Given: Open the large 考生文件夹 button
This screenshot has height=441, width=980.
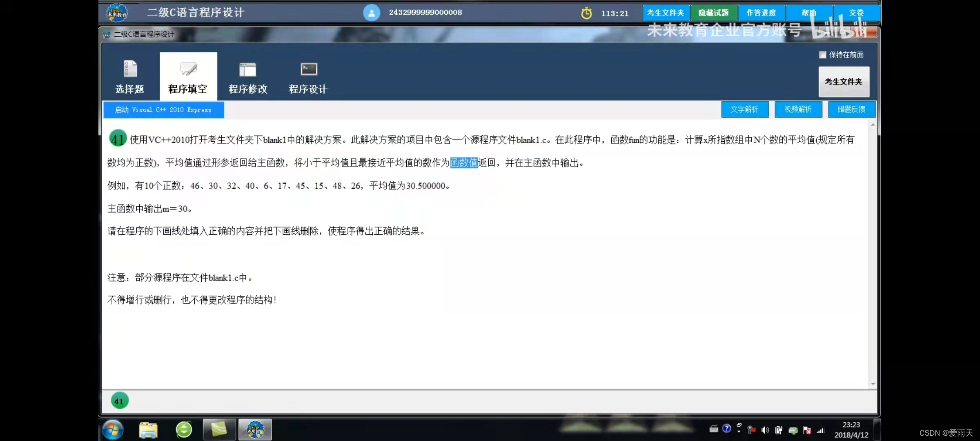Looking at the screenshot, I should 844,82.
